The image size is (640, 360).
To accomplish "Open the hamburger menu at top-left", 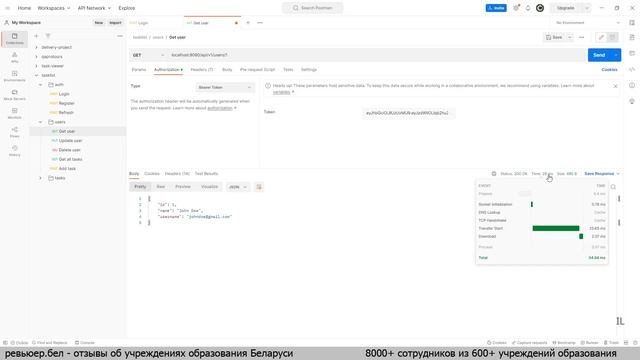I will pyautogui.click(x=7, y=8).
